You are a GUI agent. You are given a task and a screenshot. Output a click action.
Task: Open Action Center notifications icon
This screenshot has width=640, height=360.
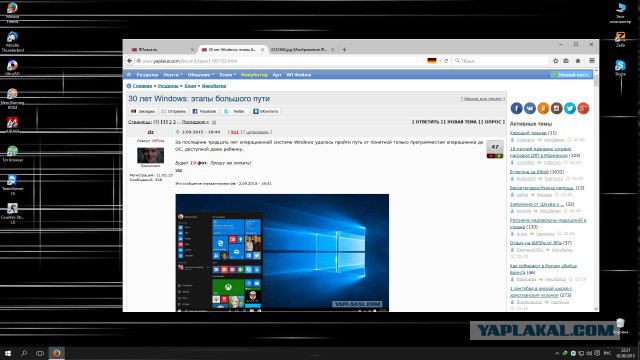point(597,353)
